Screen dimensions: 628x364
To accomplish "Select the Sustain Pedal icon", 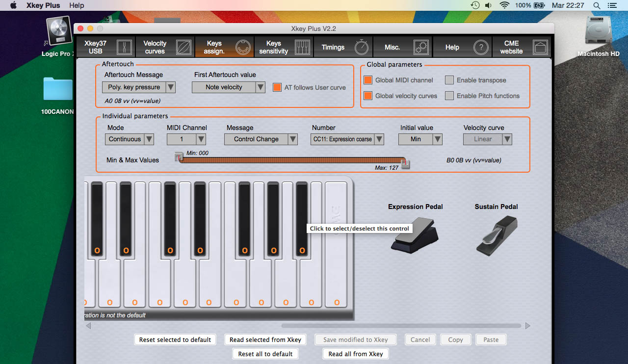I will click(x=496, y=235).
